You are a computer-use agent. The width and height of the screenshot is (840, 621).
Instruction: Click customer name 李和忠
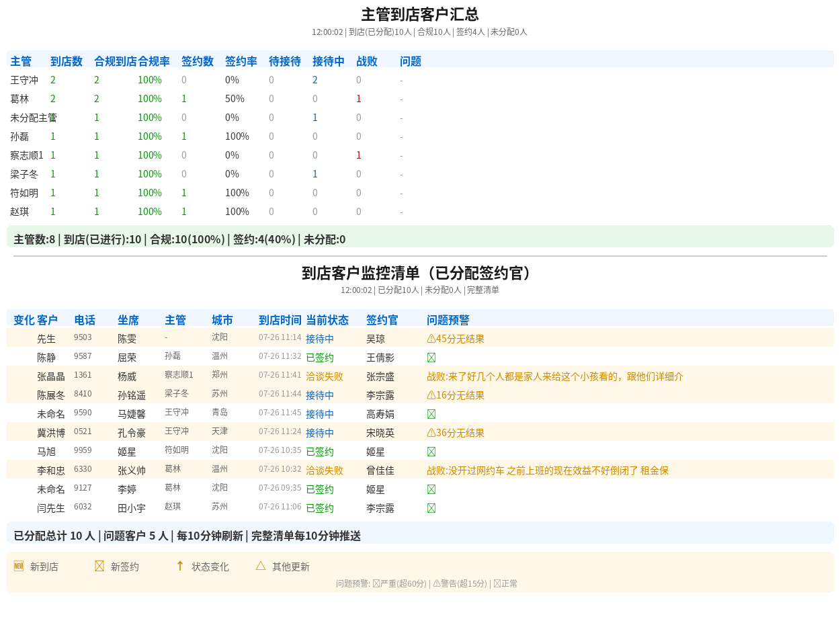click(x=51, y=470)
